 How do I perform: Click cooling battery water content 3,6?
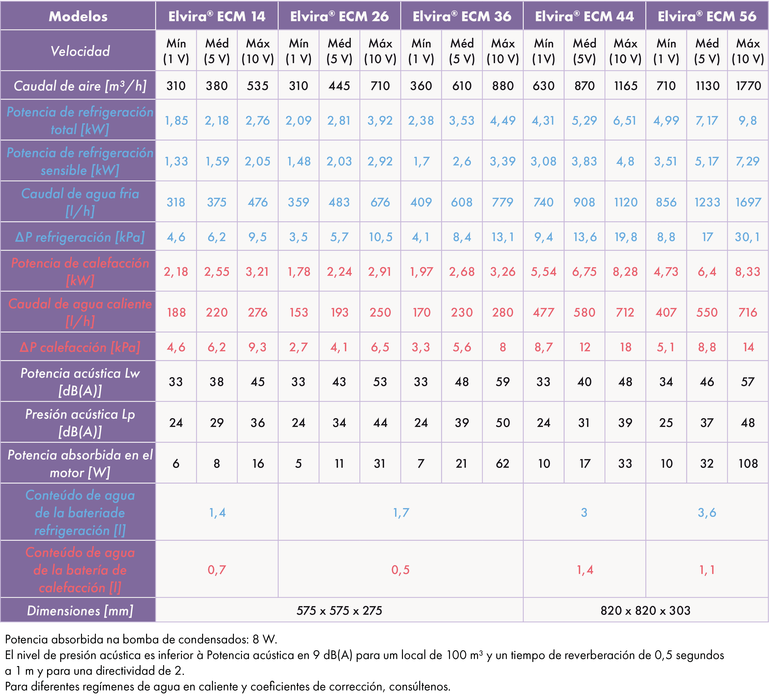707,512
